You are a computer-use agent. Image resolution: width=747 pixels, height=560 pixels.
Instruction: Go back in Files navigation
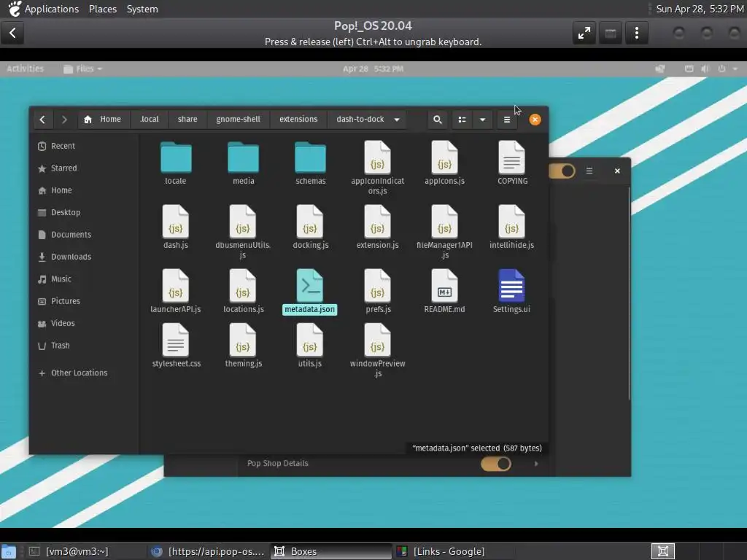42,120
